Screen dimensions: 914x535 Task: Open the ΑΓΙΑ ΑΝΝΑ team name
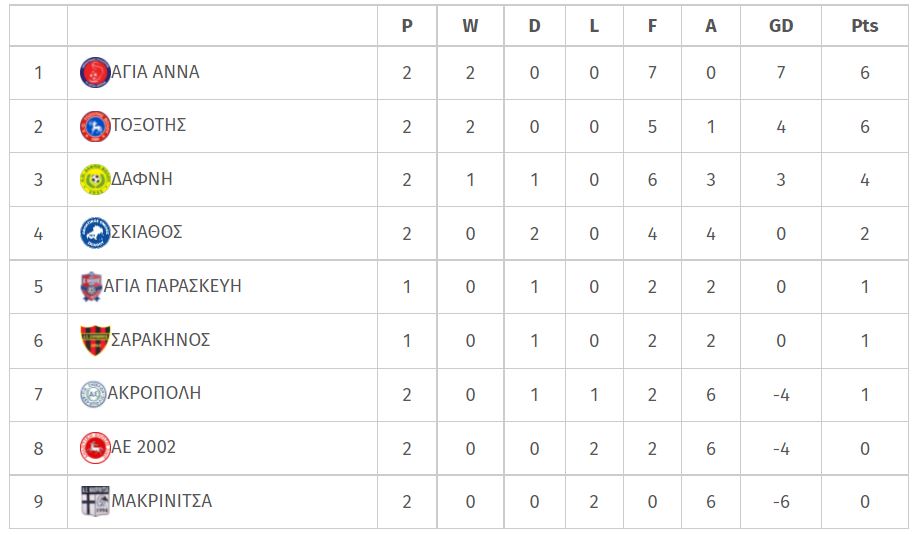point(155,72)
